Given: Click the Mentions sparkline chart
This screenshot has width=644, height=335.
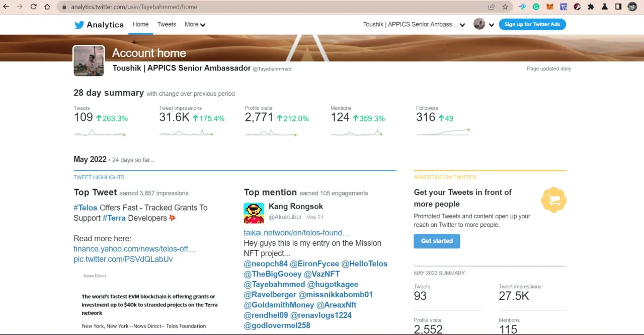Looking at the screenshot, I should pos(356,132).
